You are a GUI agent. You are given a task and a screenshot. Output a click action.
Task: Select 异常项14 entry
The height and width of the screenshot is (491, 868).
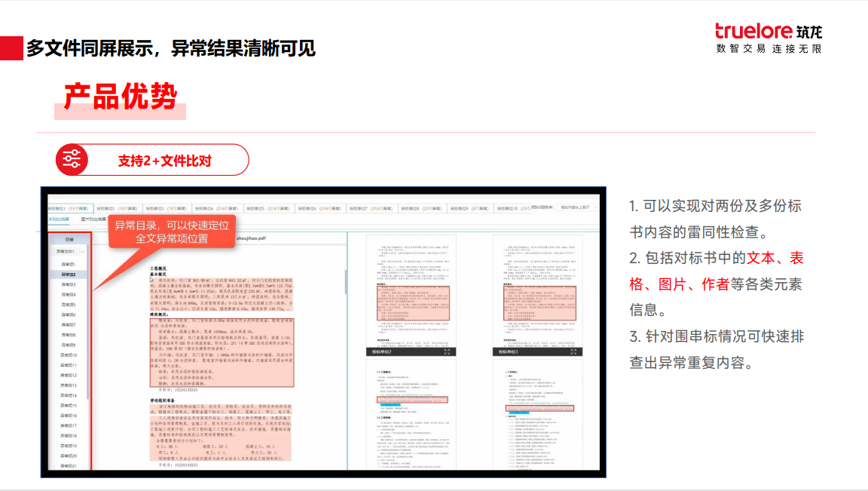(x=69, y=396)
